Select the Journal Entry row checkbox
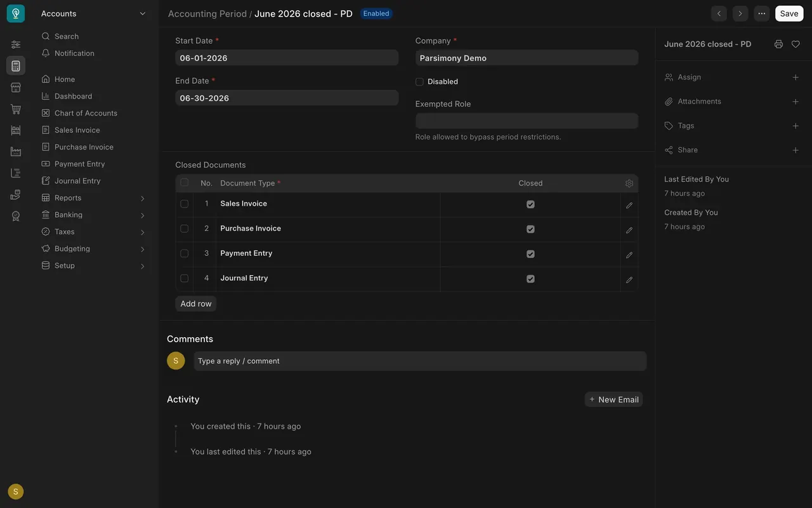This screenshot has width=812, height=508. click(x=185, y=278)
